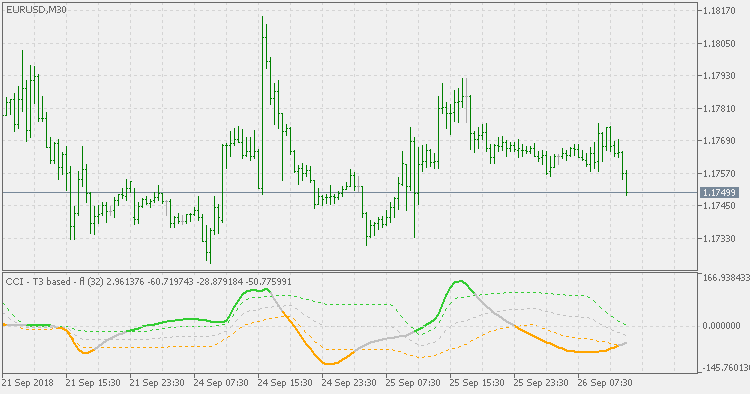Click the indicator scale value 166.938433
This screenshot has height=394, width=750.
point(726,278)
